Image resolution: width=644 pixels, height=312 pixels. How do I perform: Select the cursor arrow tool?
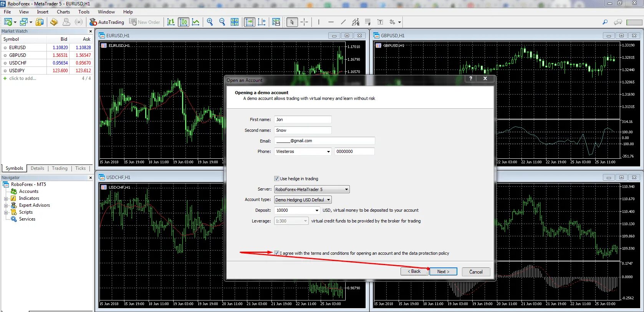[292, 22]
